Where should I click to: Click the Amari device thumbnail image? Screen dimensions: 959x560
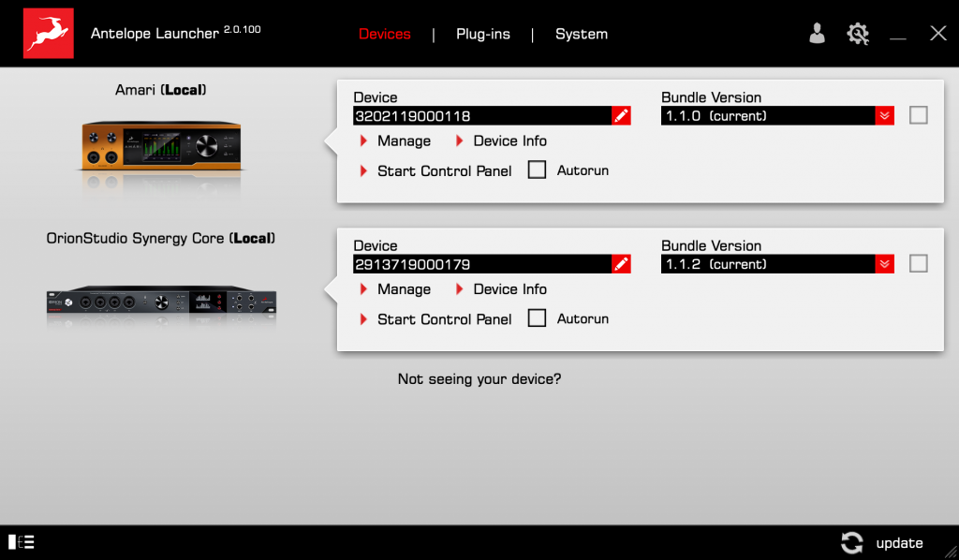click(161, 147)
